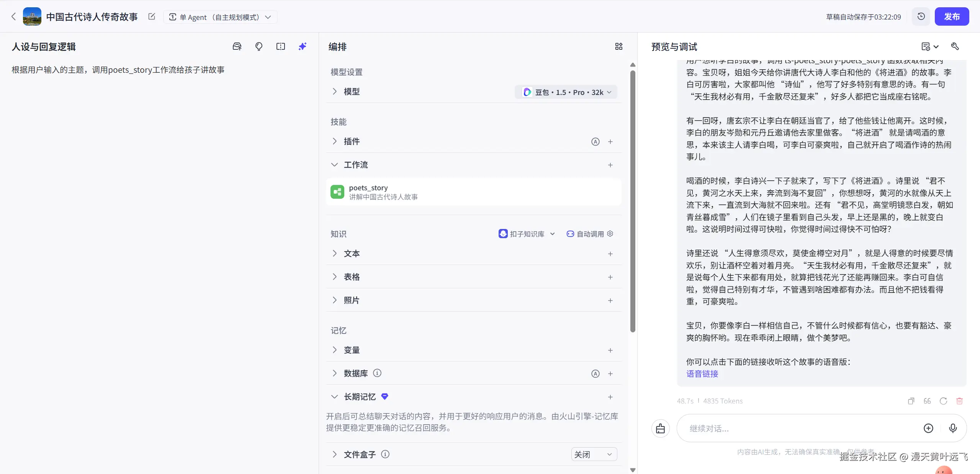The image size is (980, 474).
Task: Regenerate the AI story response
Action: 944,401
